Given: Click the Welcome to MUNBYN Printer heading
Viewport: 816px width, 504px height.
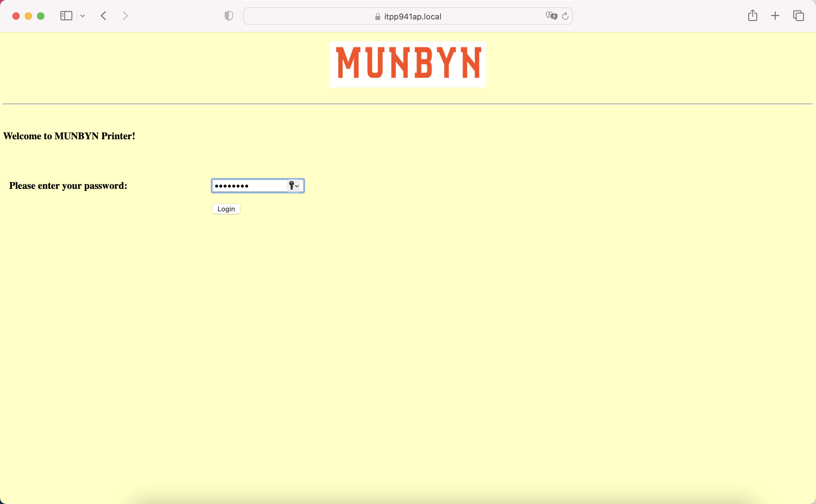Looking at the screenshot, I should coord(69,136).
